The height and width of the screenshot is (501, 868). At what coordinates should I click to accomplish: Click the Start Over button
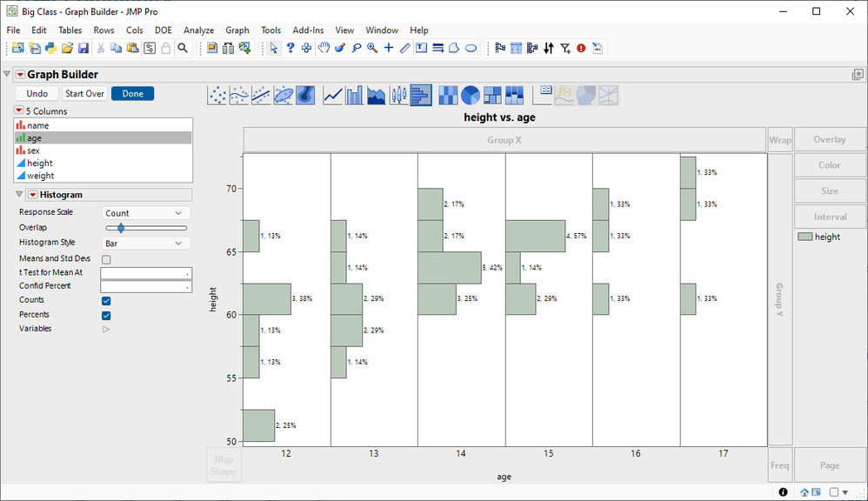coord(84,94)
